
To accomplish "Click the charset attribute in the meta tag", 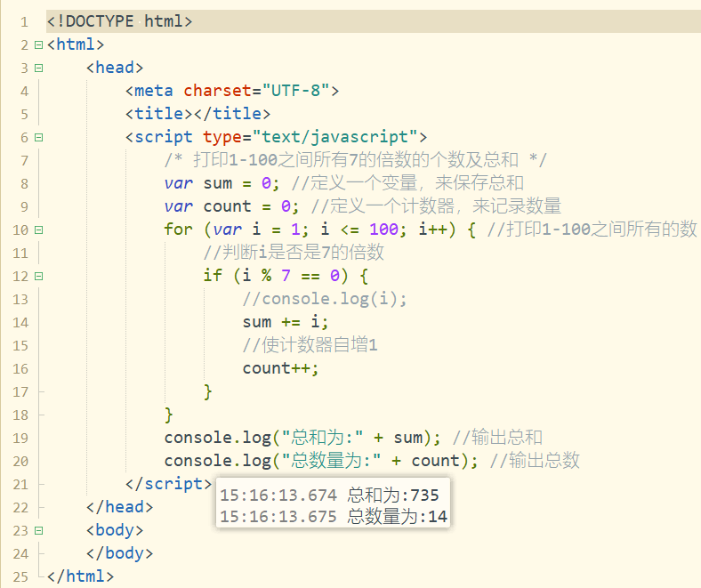I will pos(217,91).
